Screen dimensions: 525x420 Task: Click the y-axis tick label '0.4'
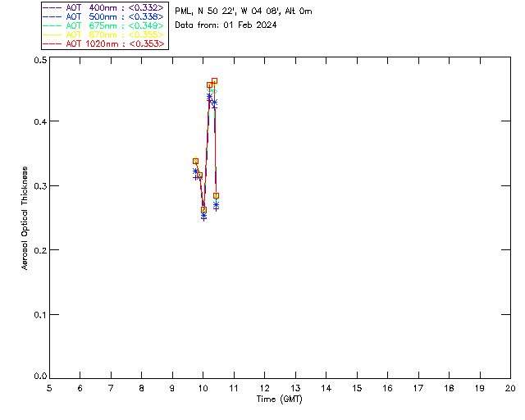(40, 121)
